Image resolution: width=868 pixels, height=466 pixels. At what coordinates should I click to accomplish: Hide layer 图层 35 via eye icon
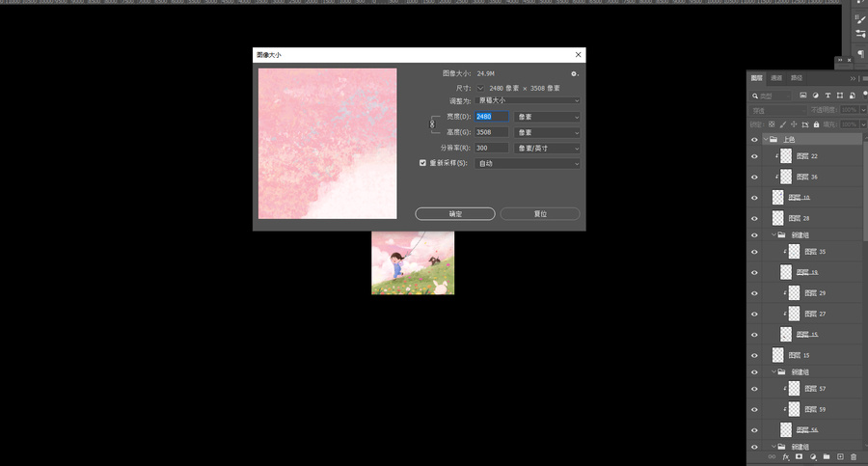(x=754, y=252)
